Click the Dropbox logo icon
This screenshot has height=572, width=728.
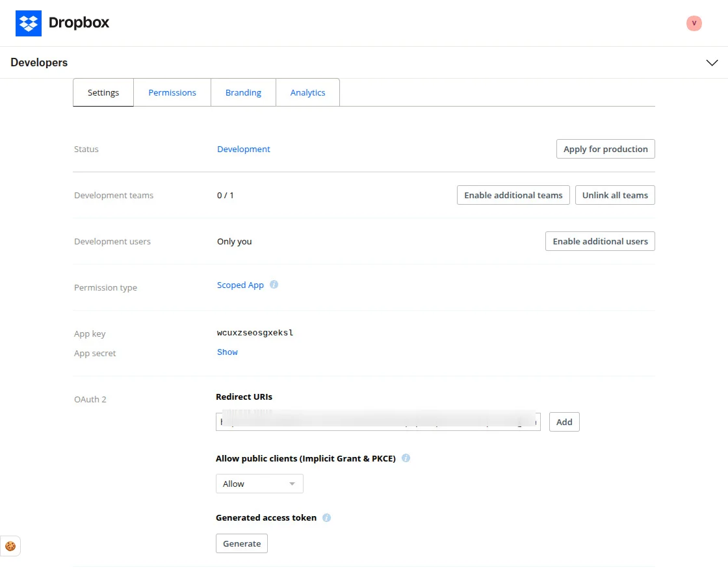(x=29, y=23)
